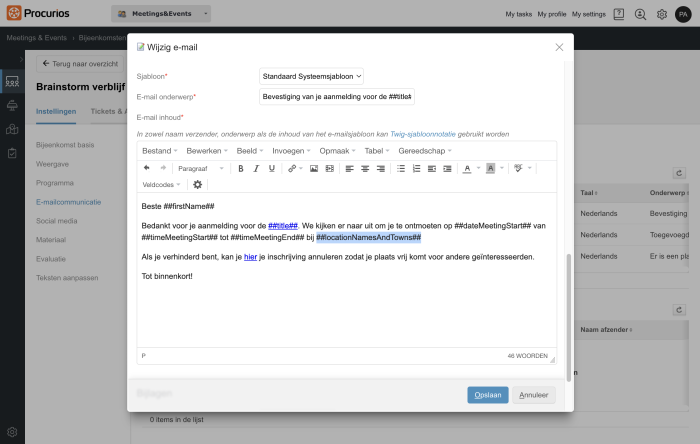
Task: Open My settings in header
Action: [589, 14]
